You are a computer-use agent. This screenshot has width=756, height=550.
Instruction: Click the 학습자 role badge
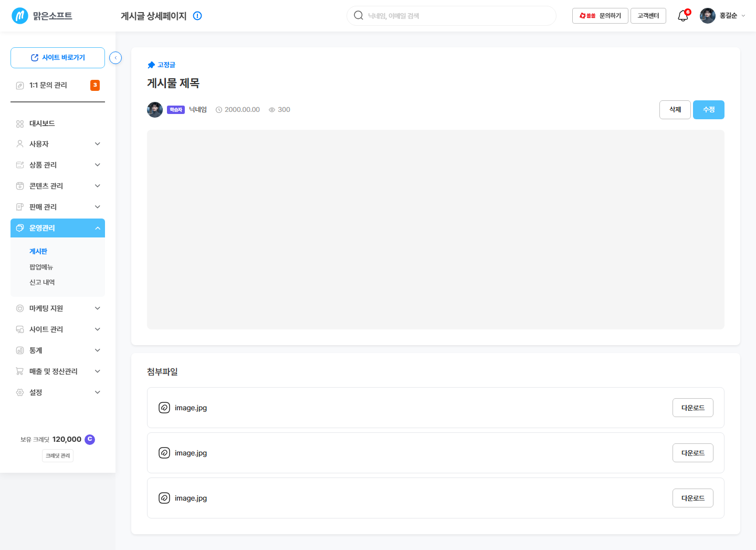coord(176,110)
